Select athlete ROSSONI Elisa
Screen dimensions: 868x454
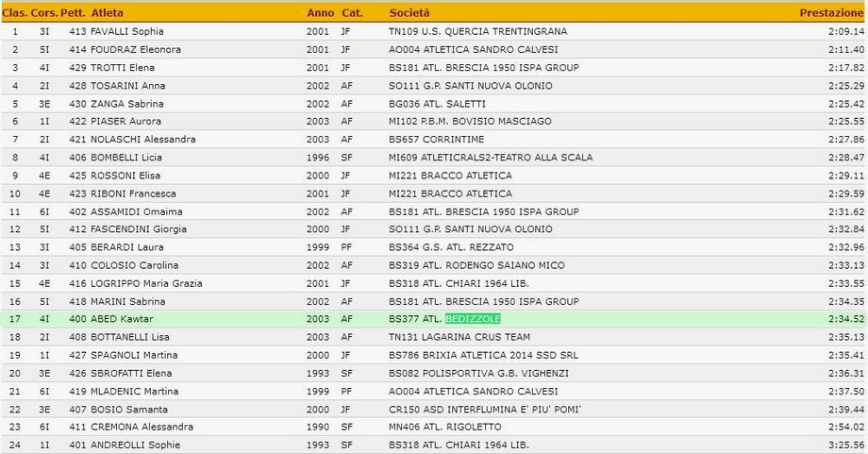point(125,176)
